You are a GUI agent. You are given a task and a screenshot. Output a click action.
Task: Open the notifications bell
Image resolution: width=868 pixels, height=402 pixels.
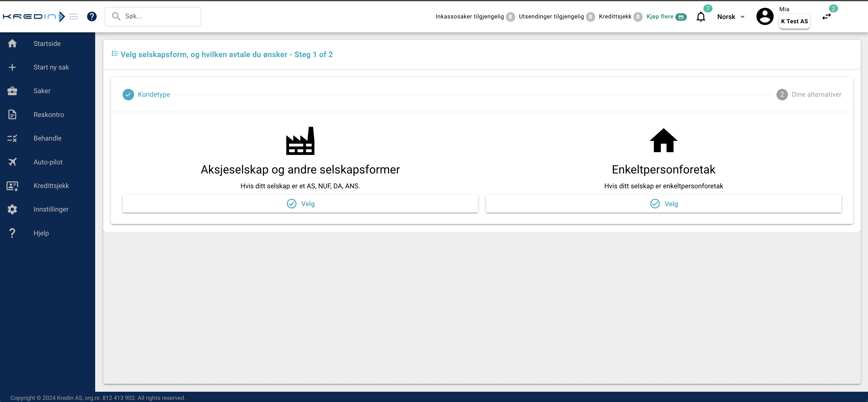[701, 17]
